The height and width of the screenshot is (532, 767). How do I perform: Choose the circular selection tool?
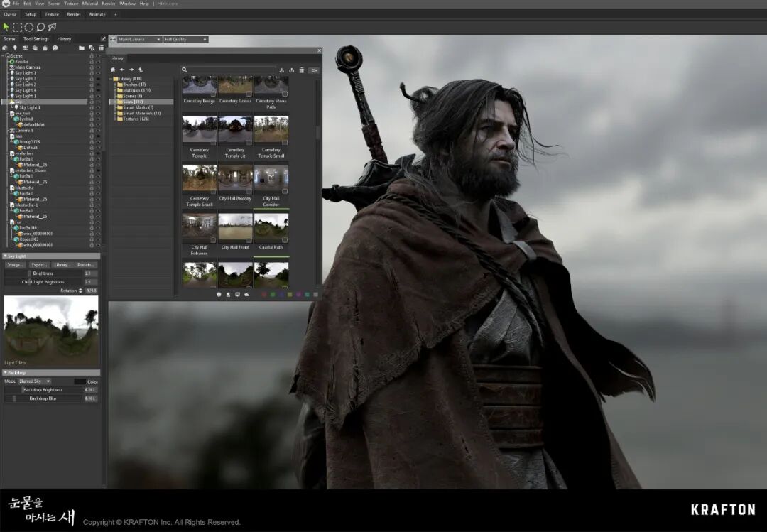tap(29, 28)
